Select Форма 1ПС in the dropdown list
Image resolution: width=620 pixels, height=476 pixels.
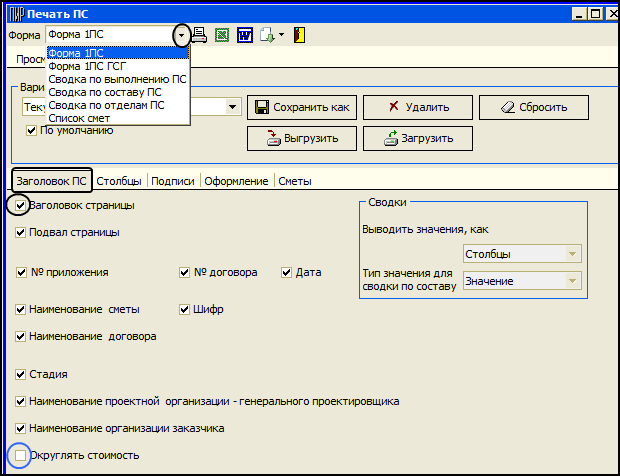click(118, 53)
